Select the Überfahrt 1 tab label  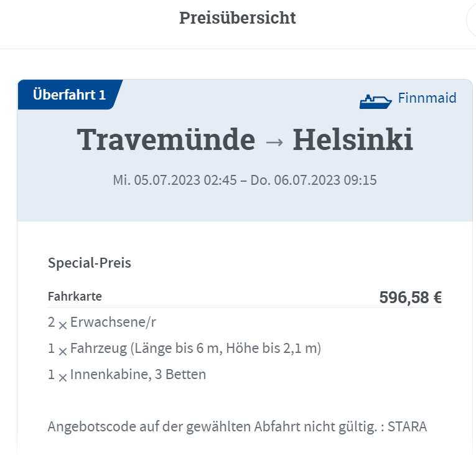[69, 95]
